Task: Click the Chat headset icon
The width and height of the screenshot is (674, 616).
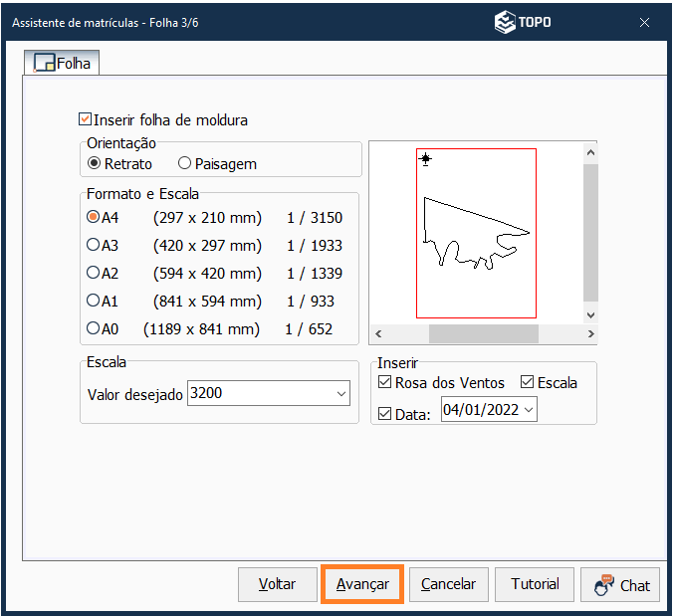Action: tap(604, 585)
